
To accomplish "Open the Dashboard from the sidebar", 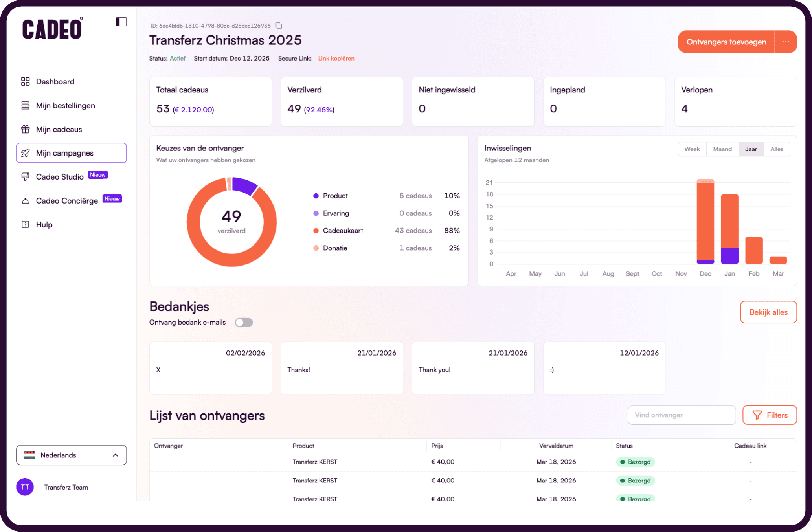I will point(55,81).
